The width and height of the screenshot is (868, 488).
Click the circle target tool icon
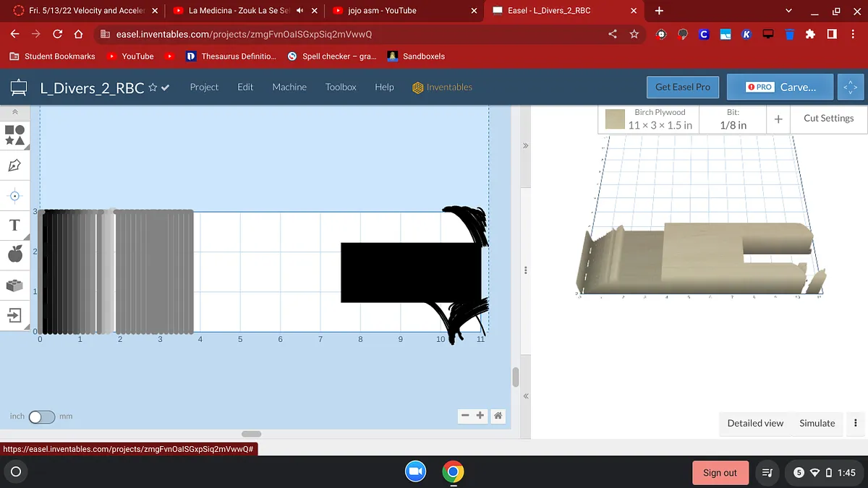[x=14, y=196]
